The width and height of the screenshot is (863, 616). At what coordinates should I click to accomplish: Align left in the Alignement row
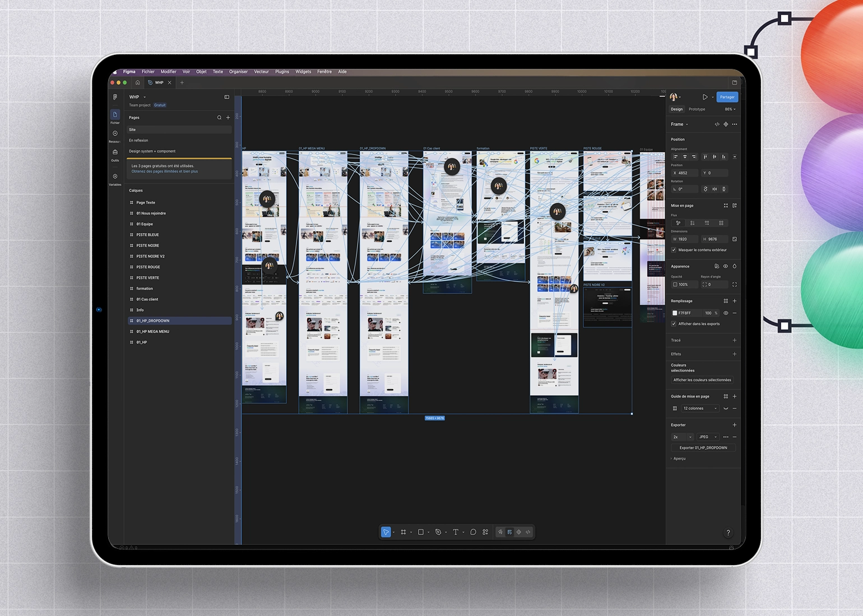pyautogui.click(x=675, y=157)
